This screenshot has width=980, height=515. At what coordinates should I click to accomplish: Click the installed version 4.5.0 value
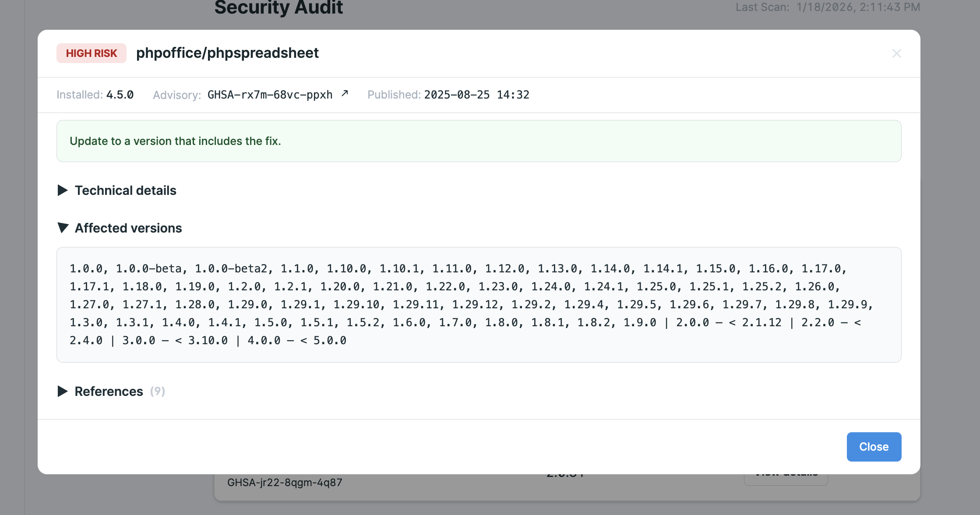coord(120,95)
